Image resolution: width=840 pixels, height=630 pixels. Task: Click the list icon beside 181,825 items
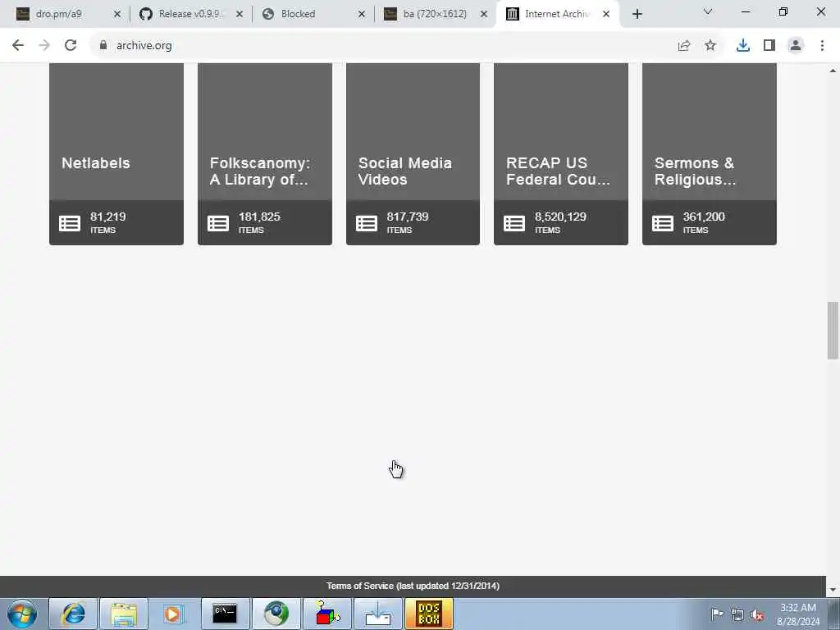(x=218, y=223)
